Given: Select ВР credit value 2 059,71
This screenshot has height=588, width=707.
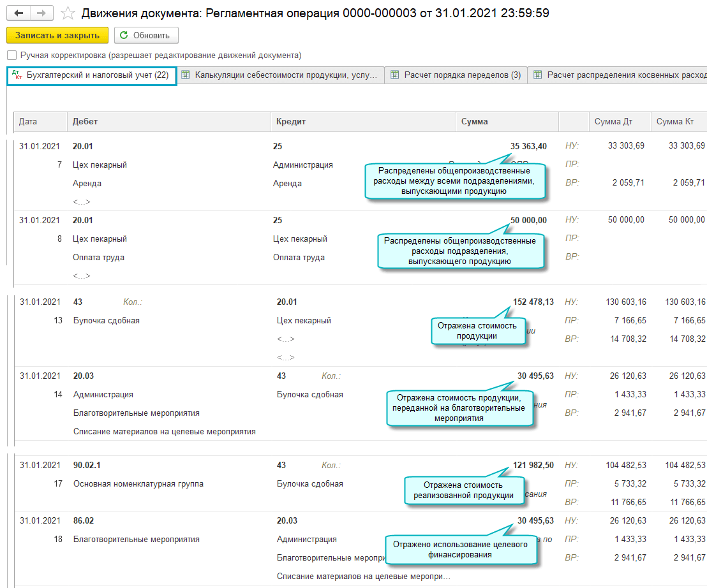Looking at the screenshot, I should [x=688, y=182].
